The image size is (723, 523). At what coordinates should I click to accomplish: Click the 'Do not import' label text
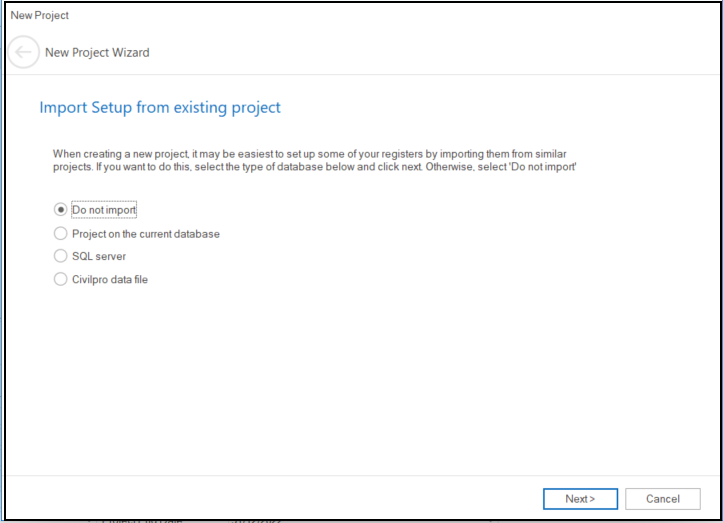pyautogui.click(x=104, y=210)
